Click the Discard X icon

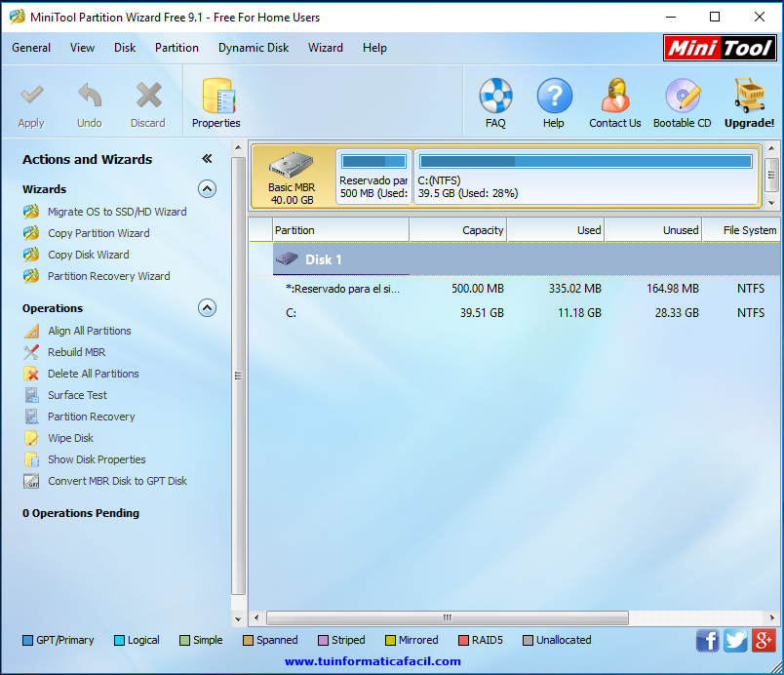(x=148, y=95)
